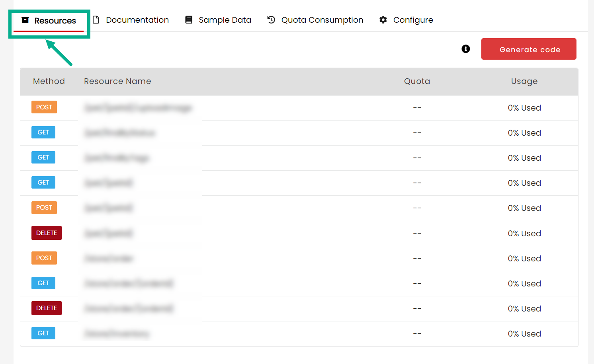Click the Configure gear icon
Viewport: 594px width, 364px height.
pyautogui.click(x=383, y=20)
